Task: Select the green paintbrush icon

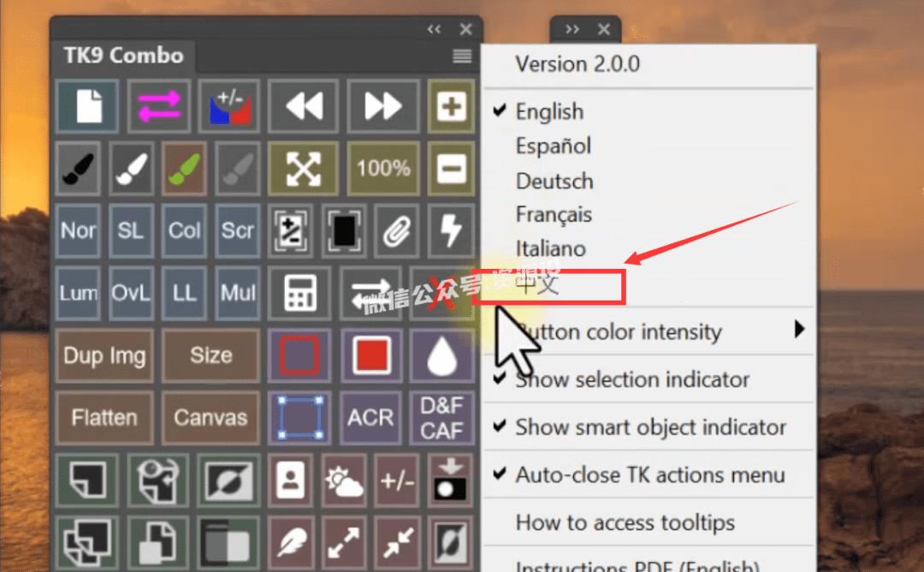Action: pos(185,169)
